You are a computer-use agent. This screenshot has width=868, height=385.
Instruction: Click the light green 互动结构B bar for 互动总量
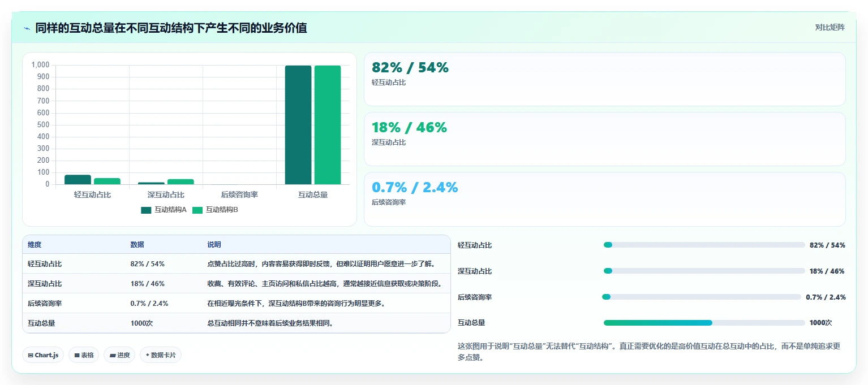coord(328,125)
